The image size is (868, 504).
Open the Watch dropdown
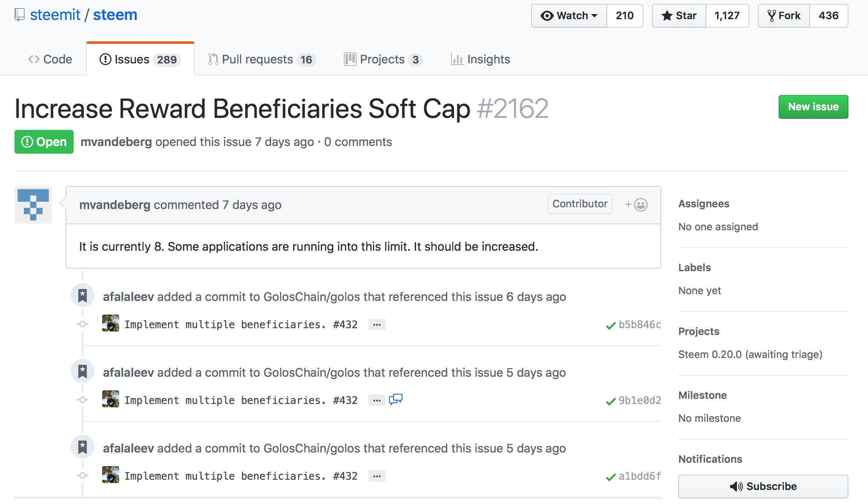[569, 16]
